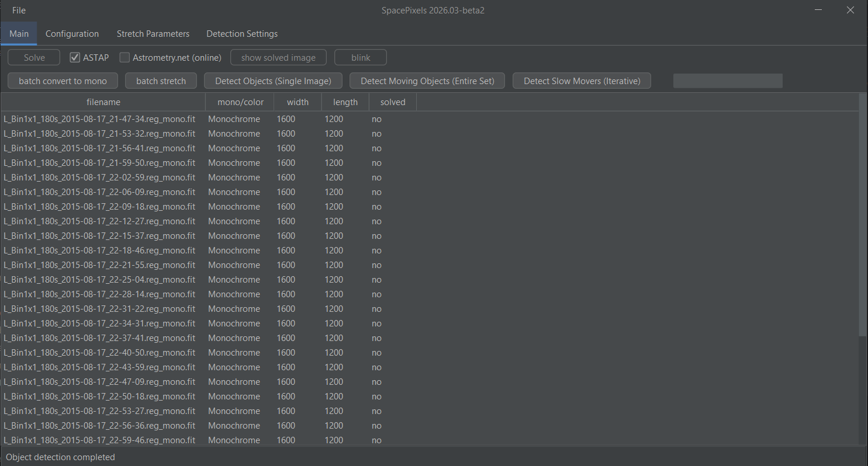Run Detect Moving Objects (Entire Set)

click(x=427, y=81)
